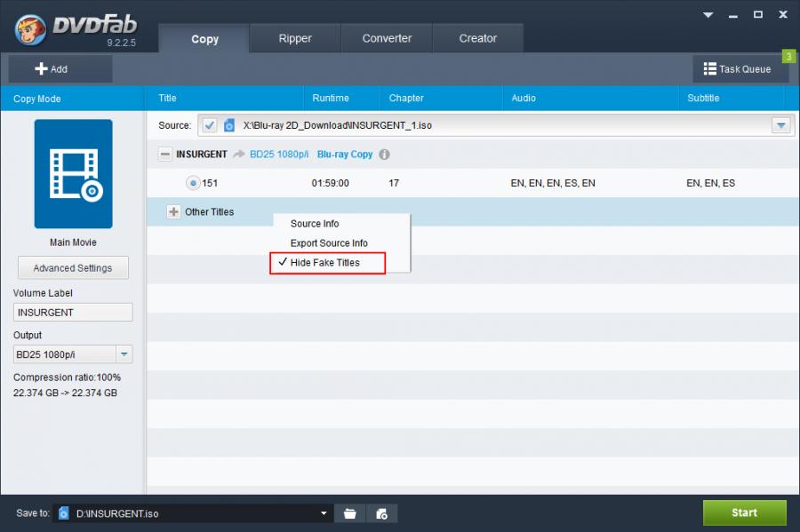Click the DVDFab logo mascot
The width and height of the screenshot is (800, 532).
[x=30, y=29]
